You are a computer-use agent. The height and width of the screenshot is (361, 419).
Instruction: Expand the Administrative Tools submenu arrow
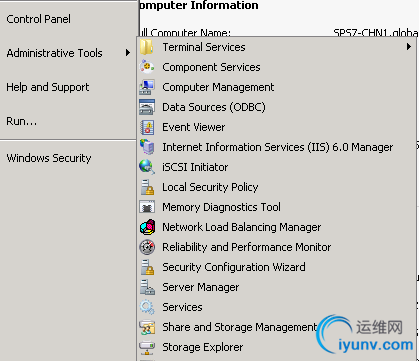pyautogui.click(x=128, y=53)
